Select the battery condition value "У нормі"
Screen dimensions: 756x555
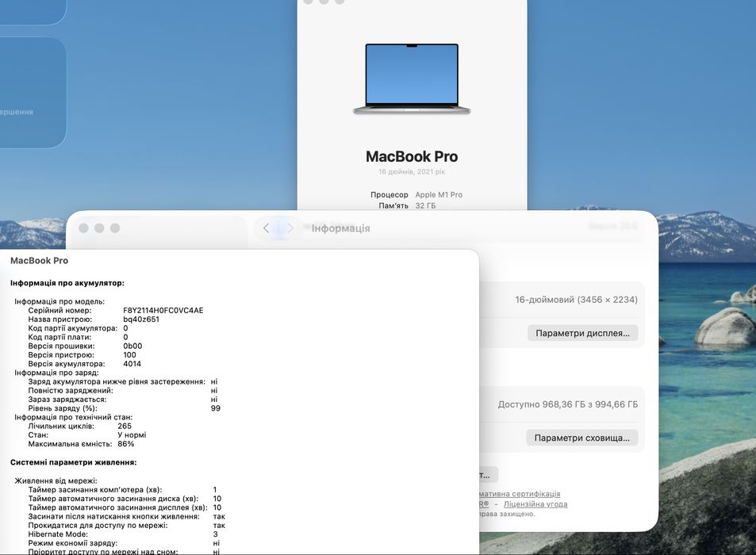(132, 435)
